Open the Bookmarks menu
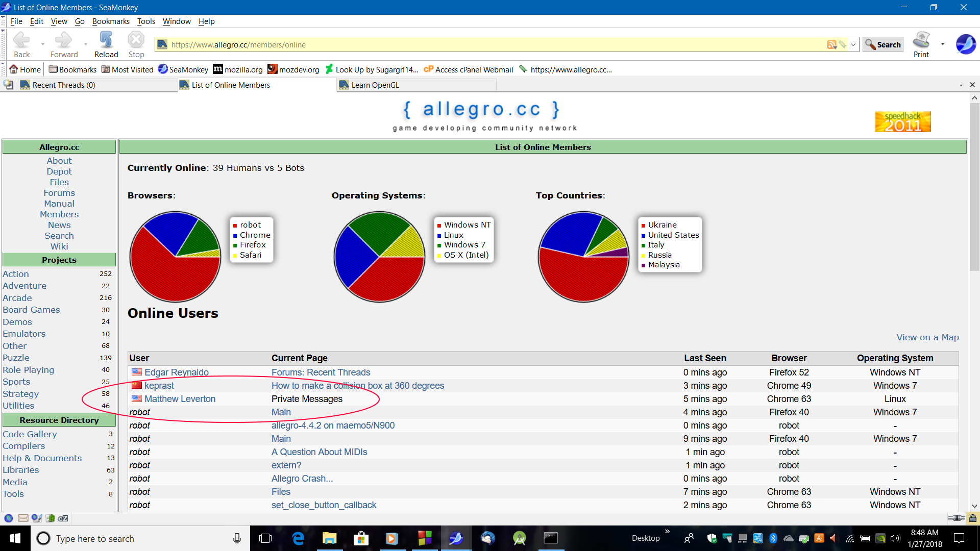Viewport: 980px width, 551px height. pos(111,21)
